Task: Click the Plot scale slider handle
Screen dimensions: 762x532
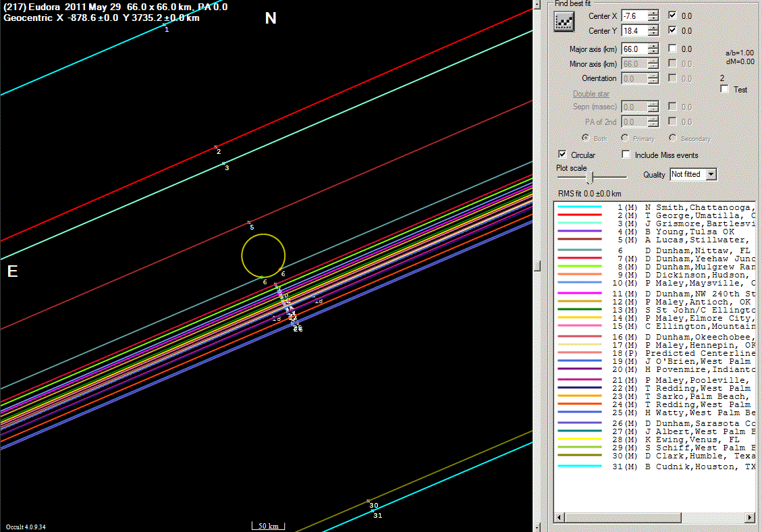Action: pos(590,178)
